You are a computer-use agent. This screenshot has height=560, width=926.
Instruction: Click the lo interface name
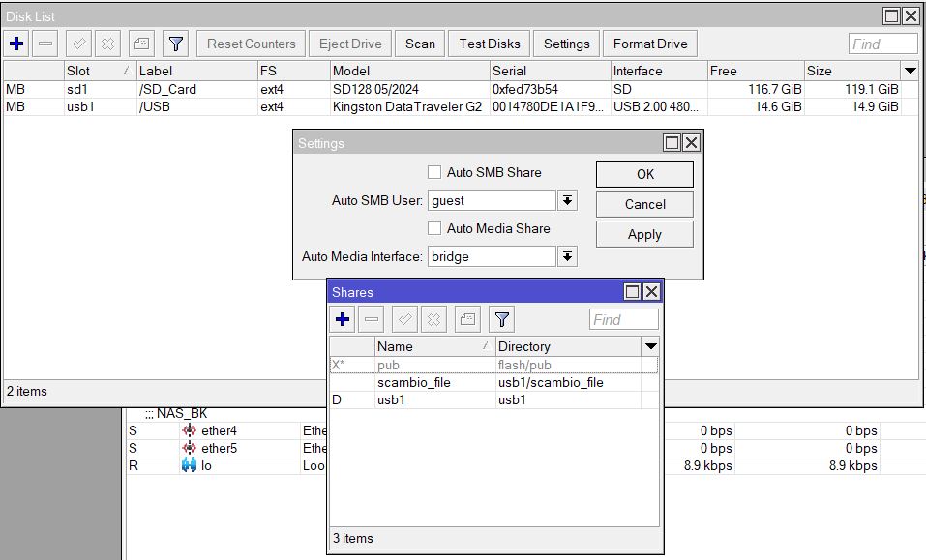click(206, 465)
